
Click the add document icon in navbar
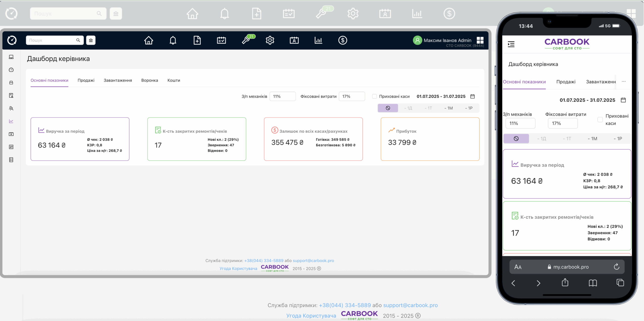click(x=197, y=40)
